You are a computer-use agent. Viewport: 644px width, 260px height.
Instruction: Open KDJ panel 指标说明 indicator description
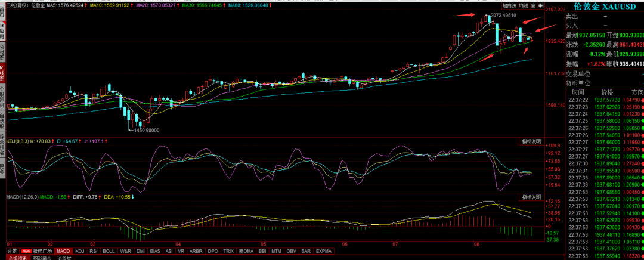(x=531, y=142)
